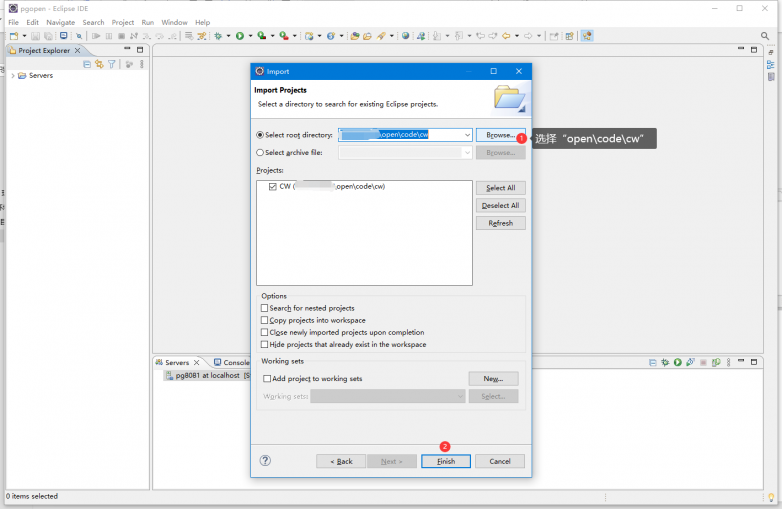The height and width of the screenshot is (509, 782).
Task: Click the green Run button in toolbar
Action: [239, 36]
